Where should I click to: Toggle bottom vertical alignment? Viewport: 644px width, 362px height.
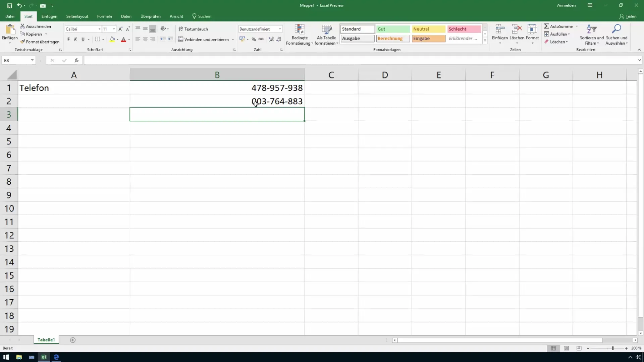tap(153, 29)
